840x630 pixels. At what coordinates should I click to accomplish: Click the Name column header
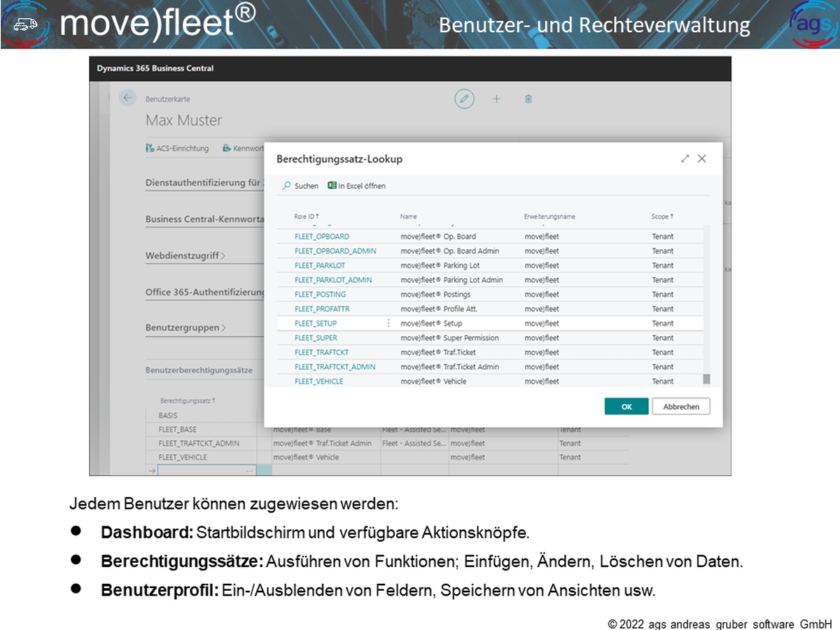pos(409,217)
